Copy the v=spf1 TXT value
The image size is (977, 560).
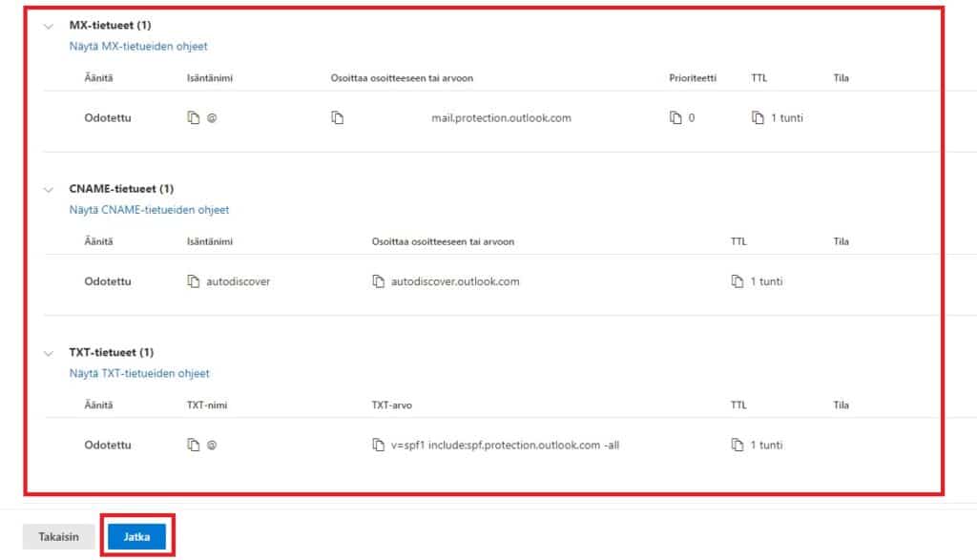pyautogui.click(x=378, y=446)
